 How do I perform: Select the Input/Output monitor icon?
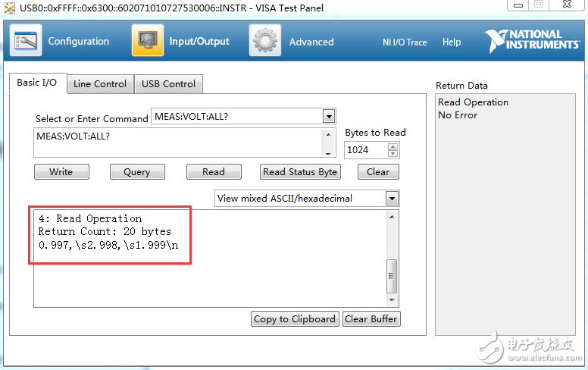coord(147,40)
